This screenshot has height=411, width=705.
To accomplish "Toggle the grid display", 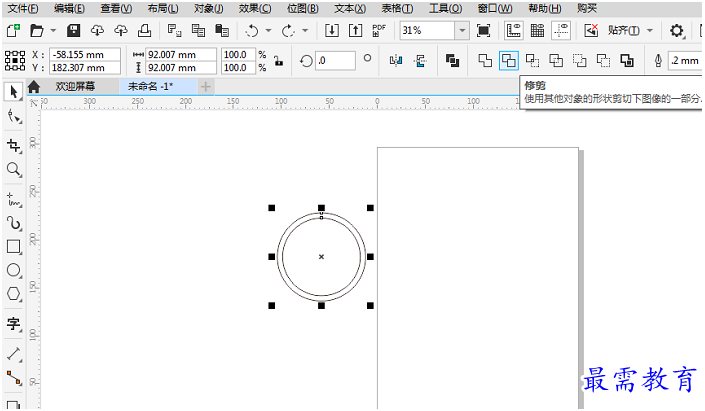I will tap(537, 31).
